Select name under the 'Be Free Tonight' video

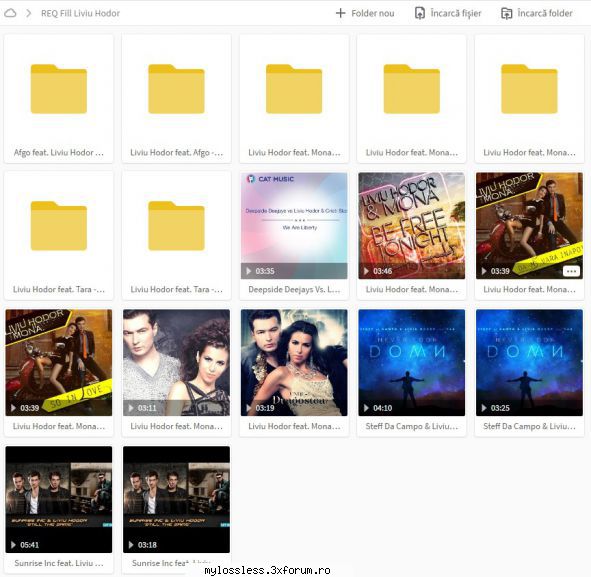coord(412,289)
